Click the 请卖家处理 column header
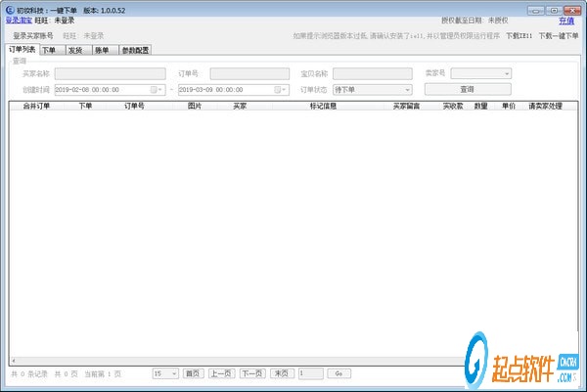The height and width of the screenshot is (392, 587). 545,107
